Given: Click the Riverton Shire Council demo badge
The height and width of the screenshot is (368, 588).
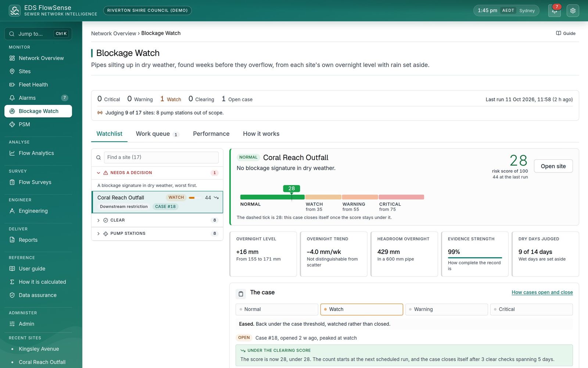Looking at the screenshot, I should click(x=147, y=11).
